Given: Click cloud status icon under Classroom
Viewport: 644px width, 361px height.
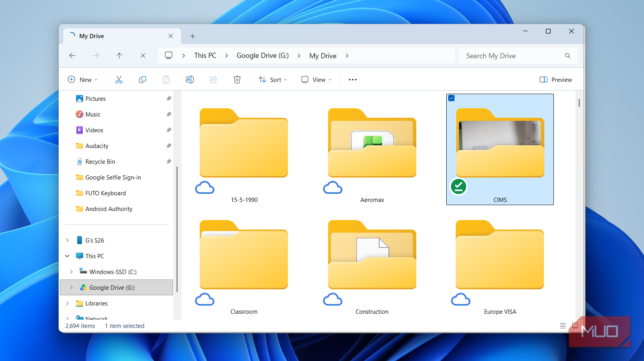Looking at the screenshot, I should (x=205, y=300).
